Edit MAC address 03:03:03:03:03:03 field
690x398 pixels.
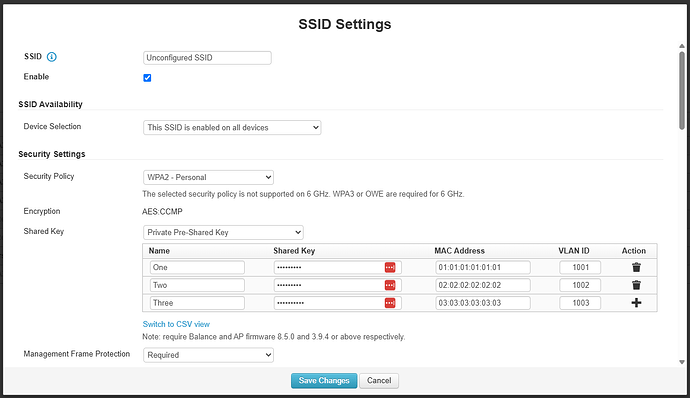[x=483, y=303]
